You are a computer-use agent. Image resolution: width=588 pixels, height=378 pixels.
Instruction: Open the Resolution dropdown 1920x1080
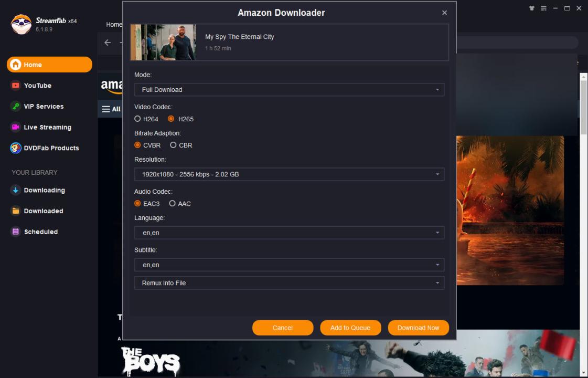click(289, 174)
